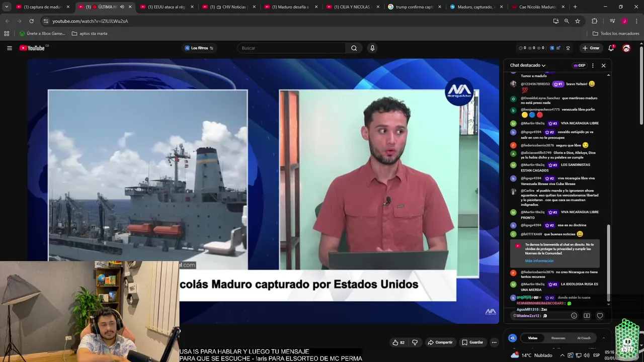Open the 'Crear' create menu
The width and height of the screenshot is (644, 362).
[591, 48]
